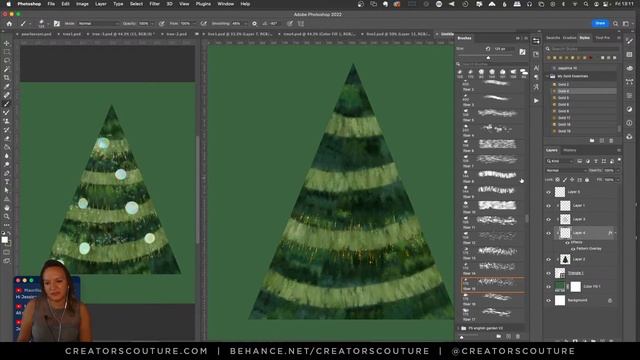The image size is (640, 360).
Task: Select the Clone Stamp tool
Action: (7, 121)
